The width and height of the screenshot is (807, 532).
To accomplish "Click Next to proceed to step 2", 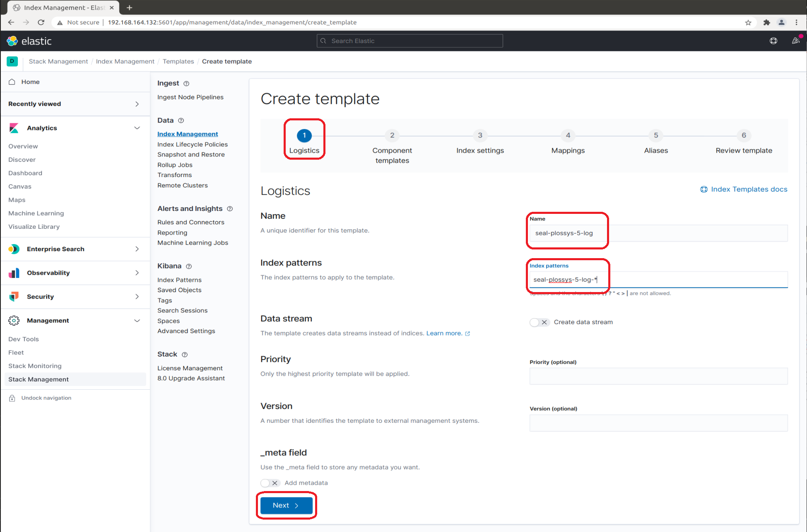I will coord(286,505).
